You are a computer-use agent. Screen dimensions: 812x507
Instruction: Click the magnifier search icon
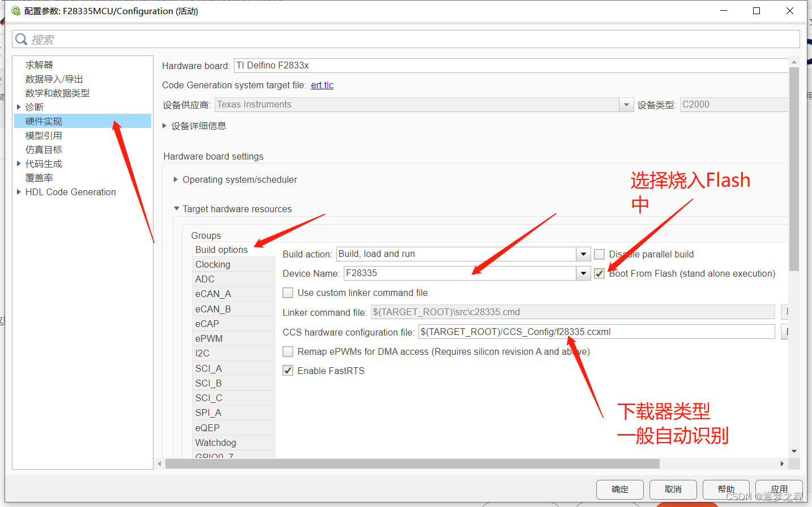click(x=21, y=39)
